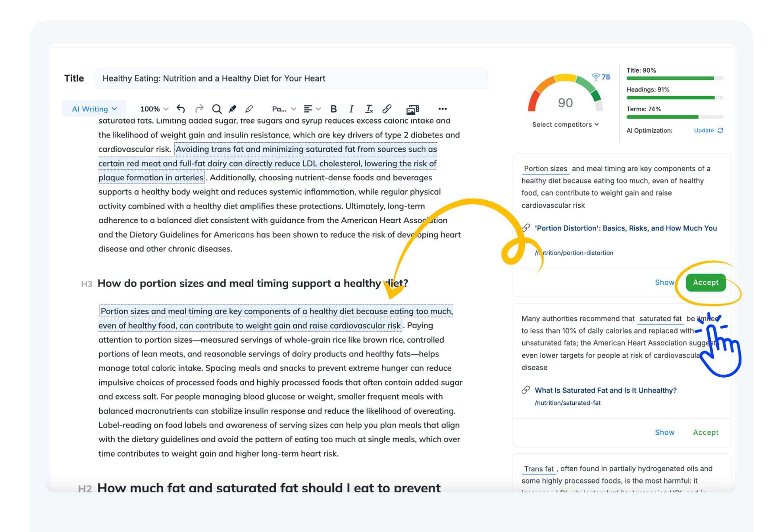Click Update next to AI Optimization
Screen dimensions: 779x532
click(x=704, y=130)
